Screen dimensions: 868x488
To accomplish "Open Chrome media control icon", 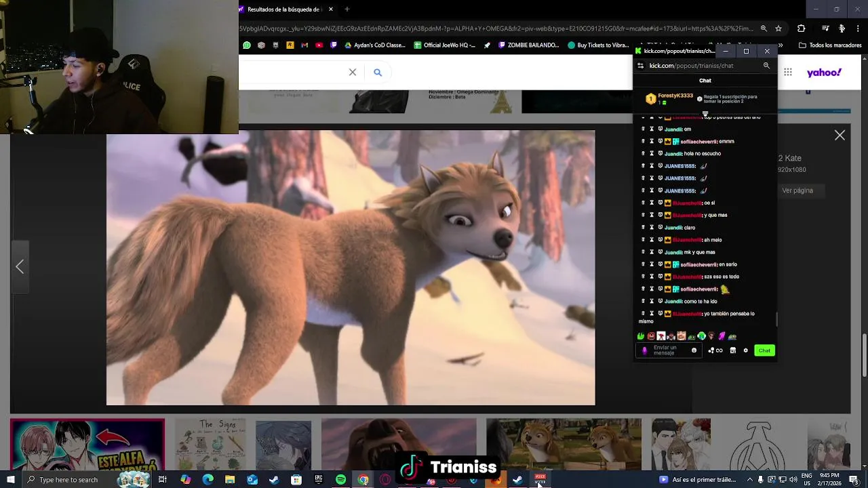I will 825,28.
